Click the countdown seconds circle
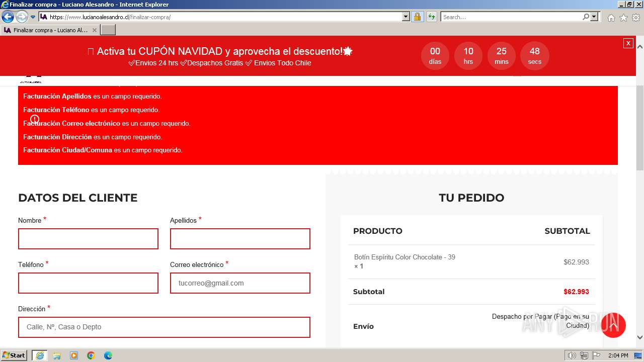The width and height of the screenshot is (644, 362). [535, 56]
